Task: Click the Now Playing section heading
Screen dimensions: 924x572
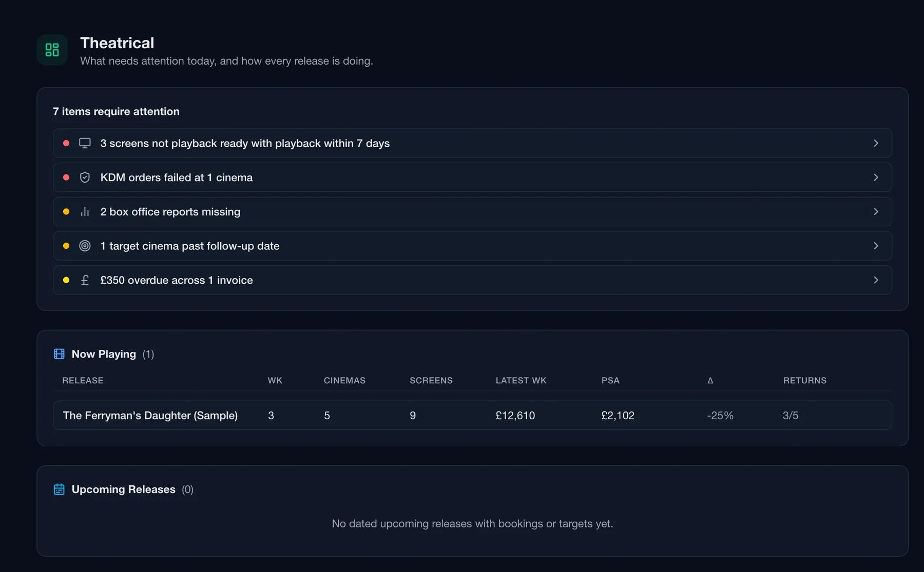Action: click(x=104, y=354)
